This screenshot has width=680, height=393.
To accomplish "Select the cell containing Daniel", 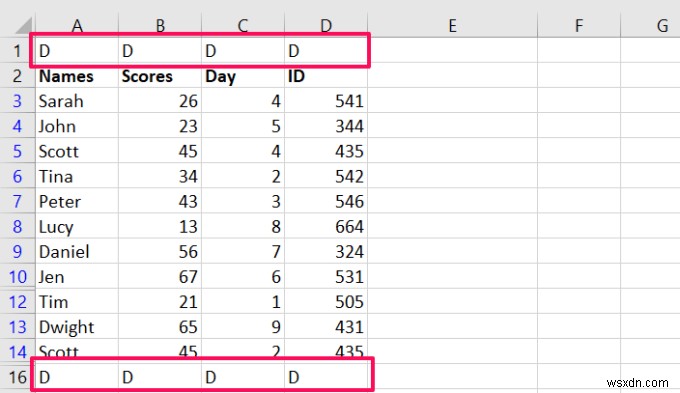I will coord(77,252).
